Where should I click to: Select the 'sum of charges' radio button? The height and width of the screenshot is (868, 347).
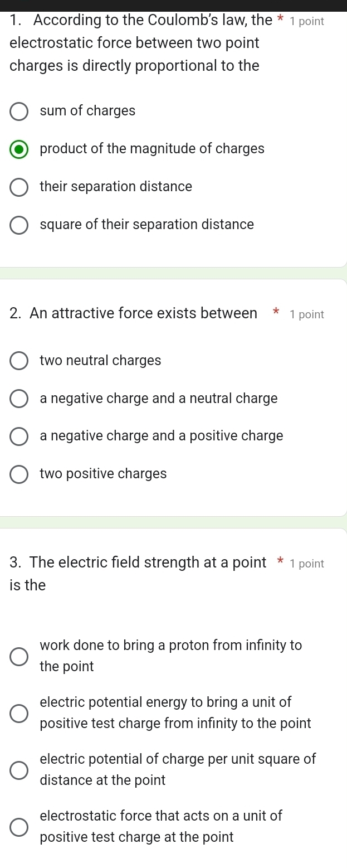click(19, 111)
